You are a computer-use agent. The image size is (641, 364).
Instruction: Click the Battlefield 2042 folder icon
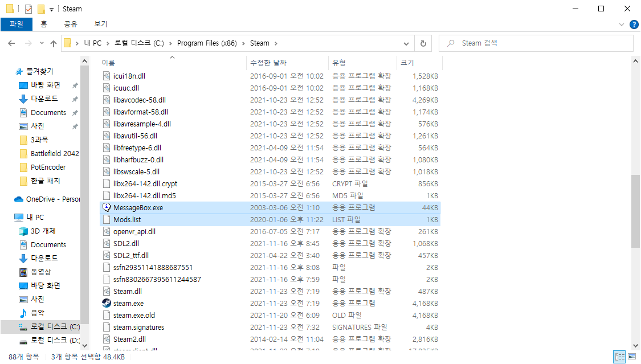tap(23, 154)
